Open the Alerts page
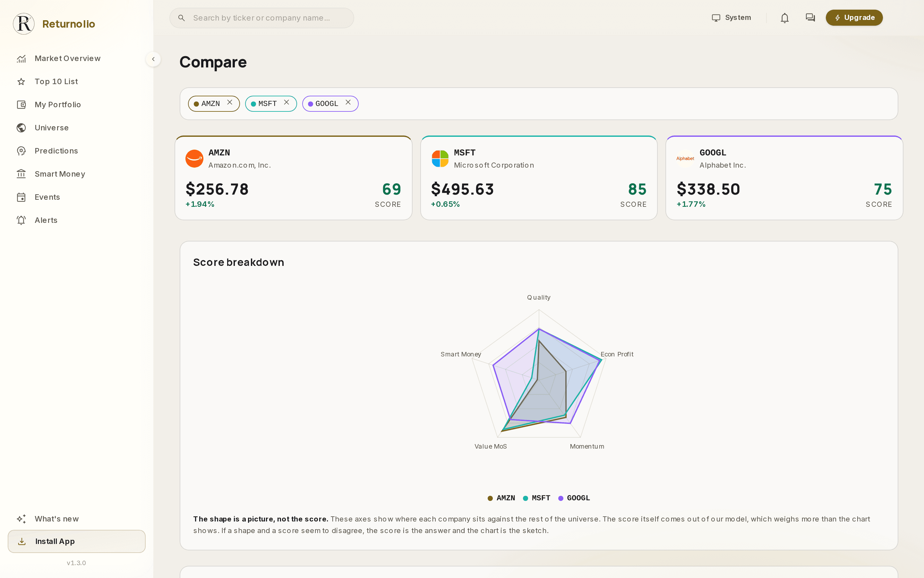This screenshot has width=924, height=578. (x=76, y=220)
